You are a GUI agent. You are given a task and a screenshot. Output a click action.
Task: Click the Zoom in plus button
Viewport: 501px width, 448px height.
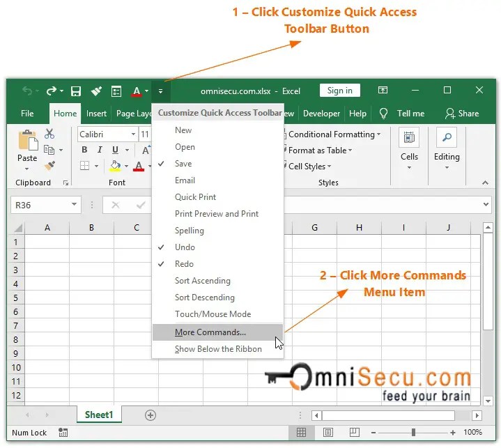453,433
